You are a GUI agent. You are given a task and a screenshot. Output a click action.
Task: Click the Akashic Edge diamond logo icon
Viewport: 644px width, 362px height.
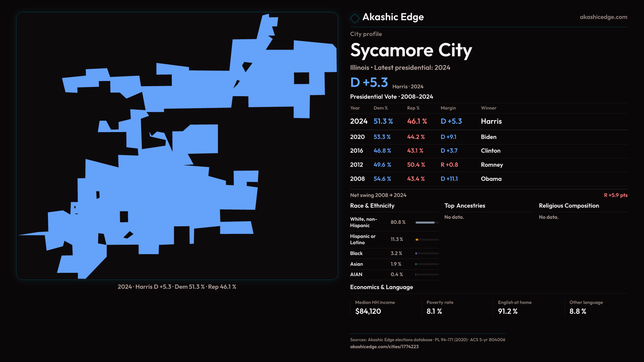(x=355, y=18)
